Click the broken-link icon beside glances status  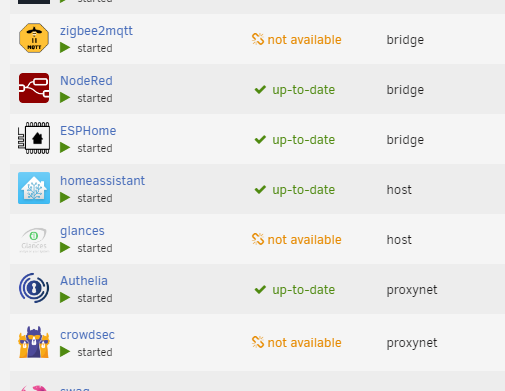[x=258, y=239]
